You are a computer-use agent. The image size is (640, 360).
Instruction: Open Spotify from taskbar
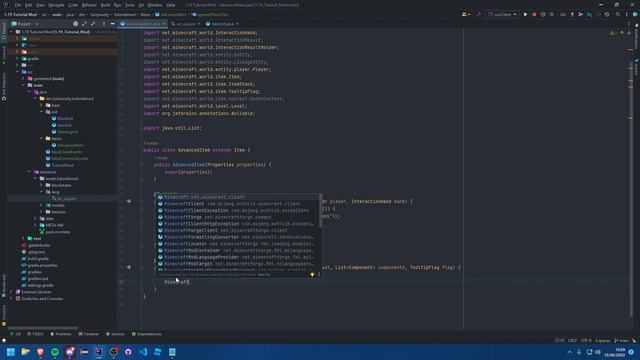click(55, 352)
